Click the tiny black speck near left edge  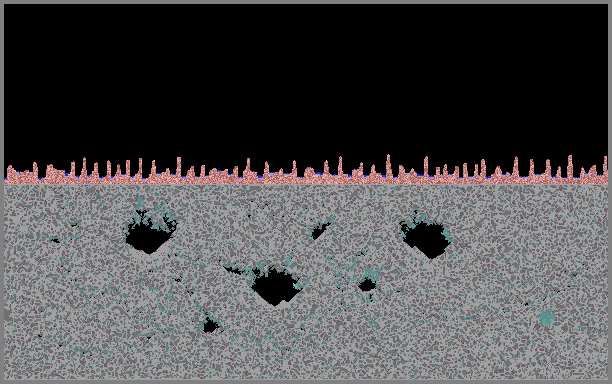[55, 241]
